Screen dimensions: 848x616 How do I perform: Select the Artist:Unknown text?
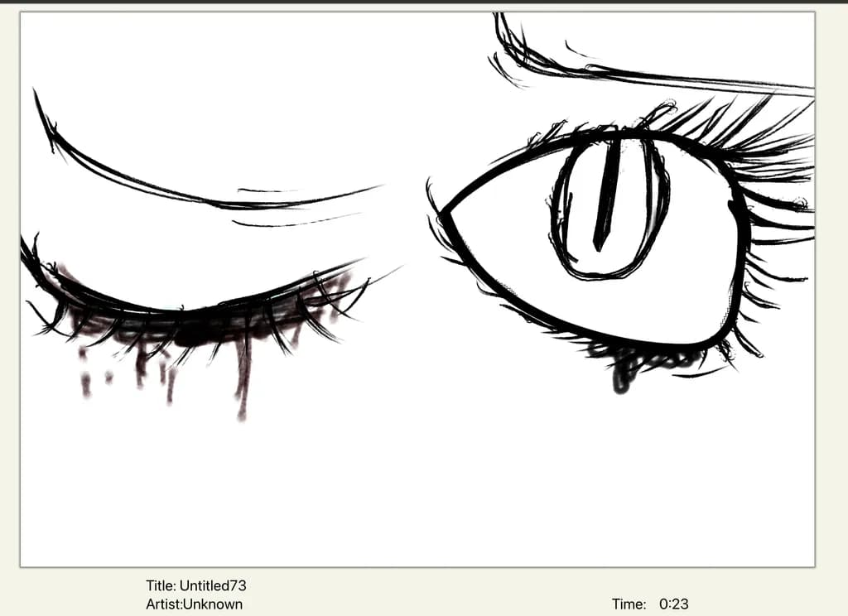point(194,604)
